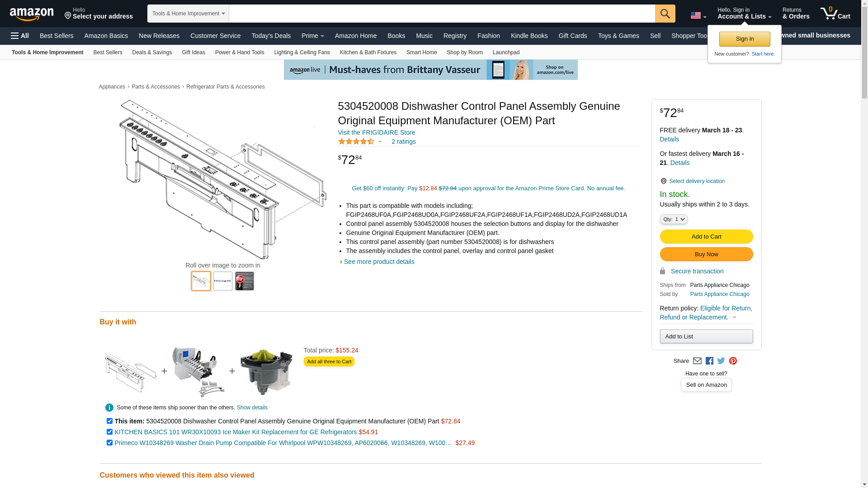Screen dimensions: 868x488
Task: Open the Tools & Home Improvement search category dropdown
Action: click(x=188, y=14)
